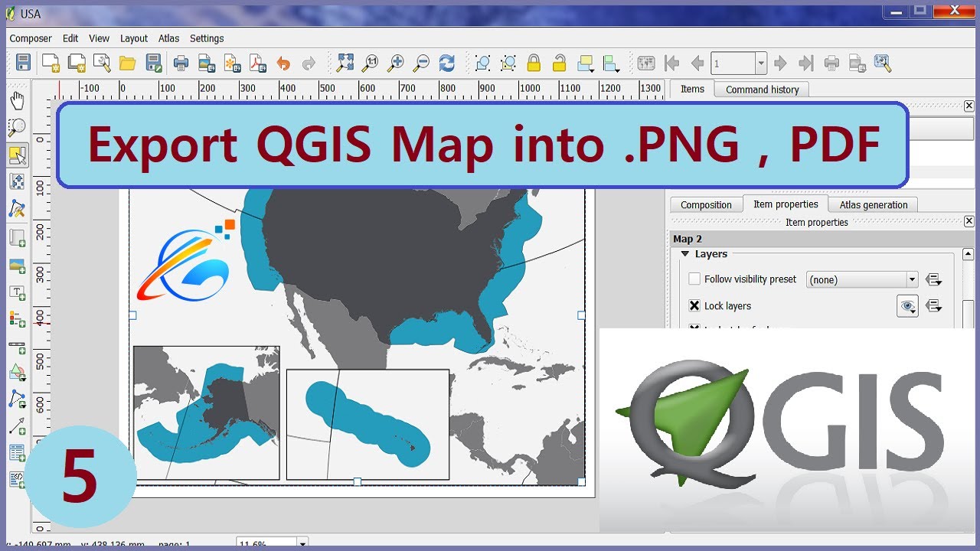980x551 pixels.
Task: Add a new label item
Action: 17,292
